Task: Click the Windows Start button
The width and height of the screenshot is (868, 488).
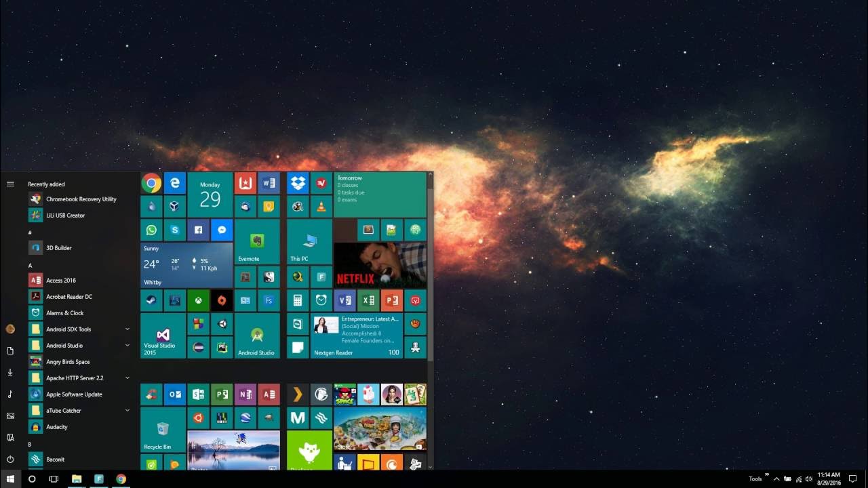Action: 10,479
